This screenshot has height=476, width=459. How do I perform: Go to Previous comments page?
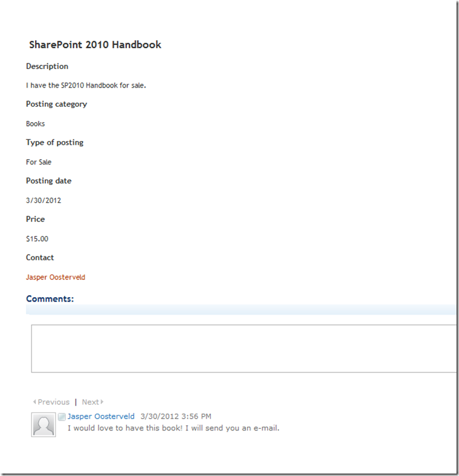[54, 402]
